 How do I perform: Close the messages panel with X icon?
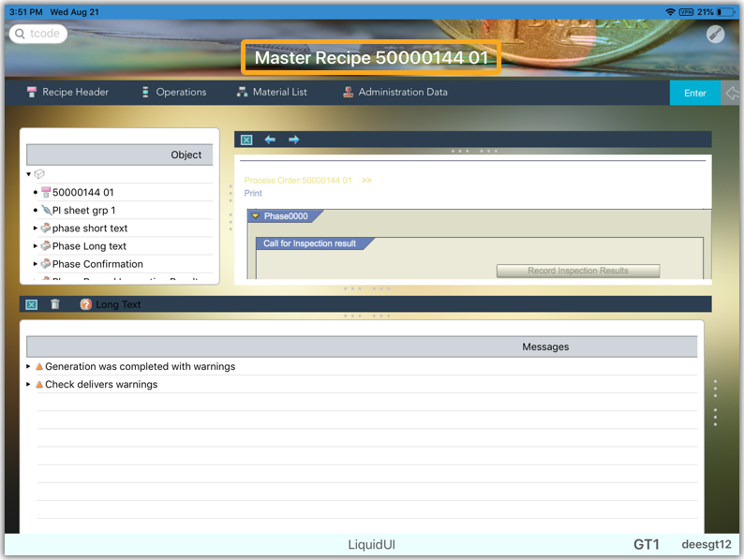pos(31,304)
